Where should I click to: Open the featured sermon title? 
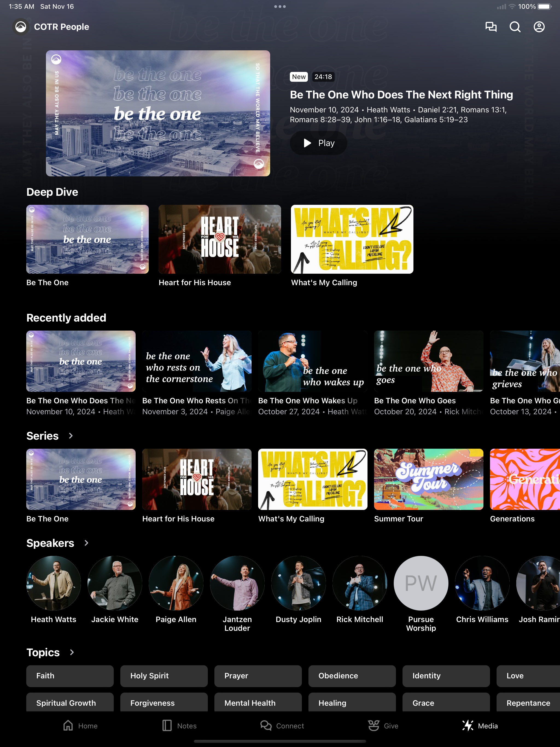coord(401,95)
